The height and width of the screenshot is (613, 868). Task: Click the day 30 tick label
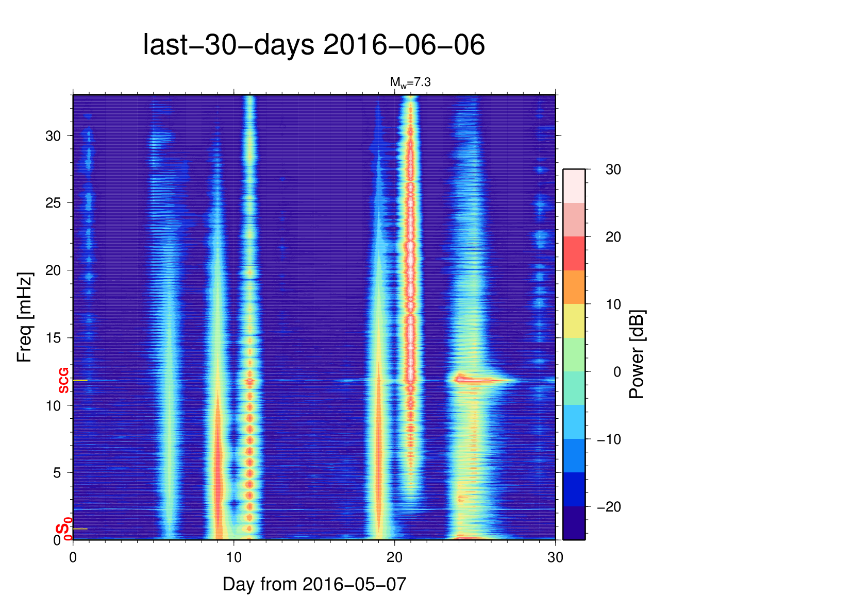click(x=555, y=557)
